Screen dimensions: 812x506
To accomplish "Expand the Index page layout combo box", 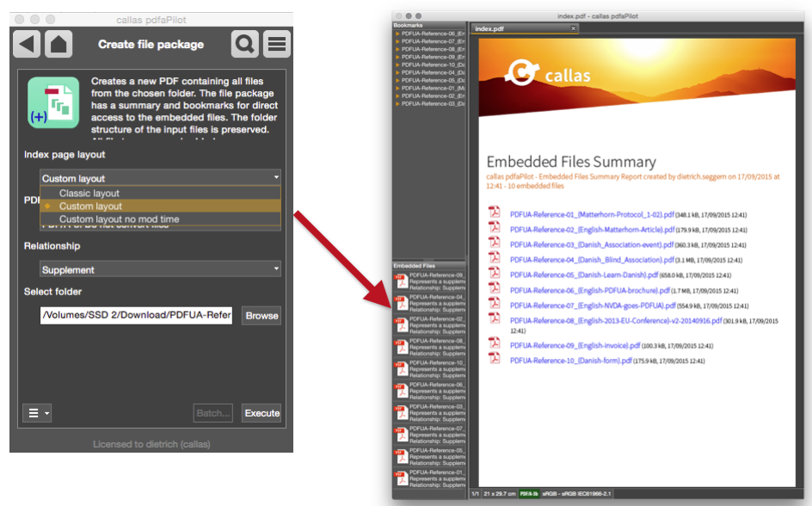I will [161, 177].
